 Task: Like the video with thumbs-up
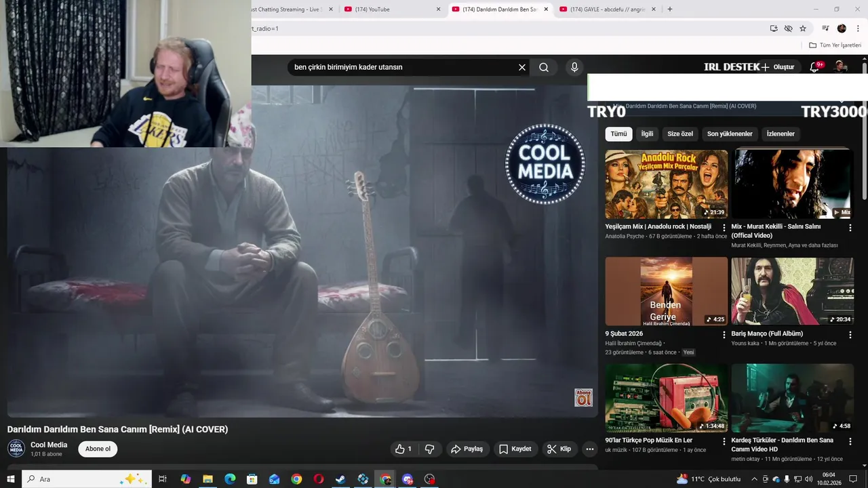pyautogui.click(x=403, y=449)
